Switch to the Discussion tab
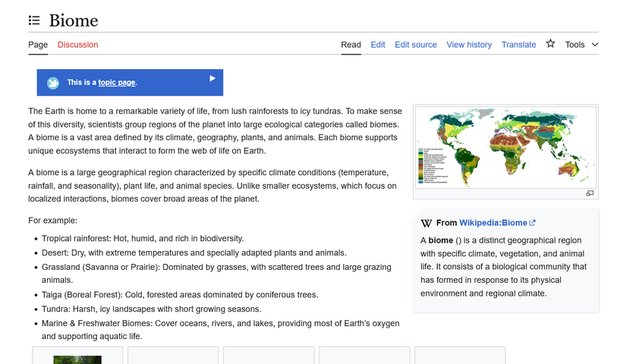This screenshot has width=620, height=364. coord(78,45)
